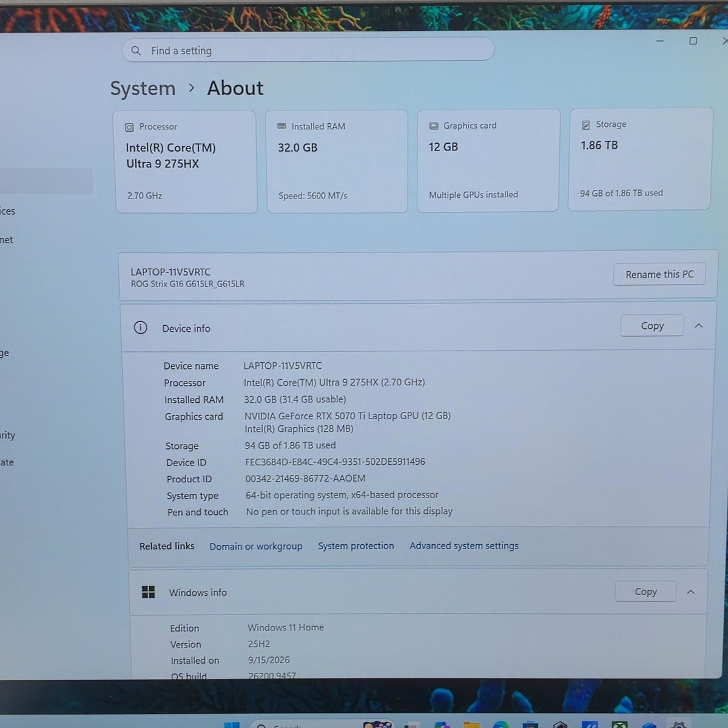The width and height of the screenshot is (728, 728).
Task: Select Edition value 'Windows 11 Home'
Action: 286,627
